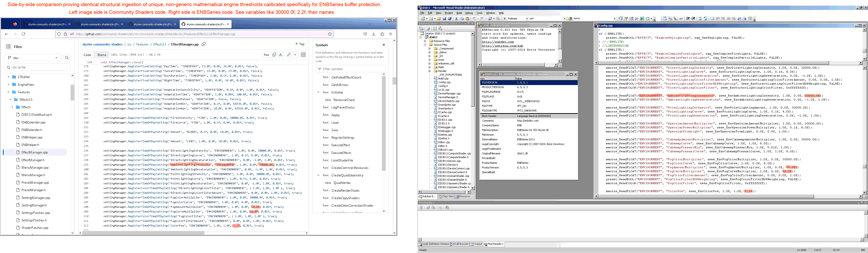868x253 pixels.
Task: Paste icon in Visual Studio toolbar
Action: [467, 19]
